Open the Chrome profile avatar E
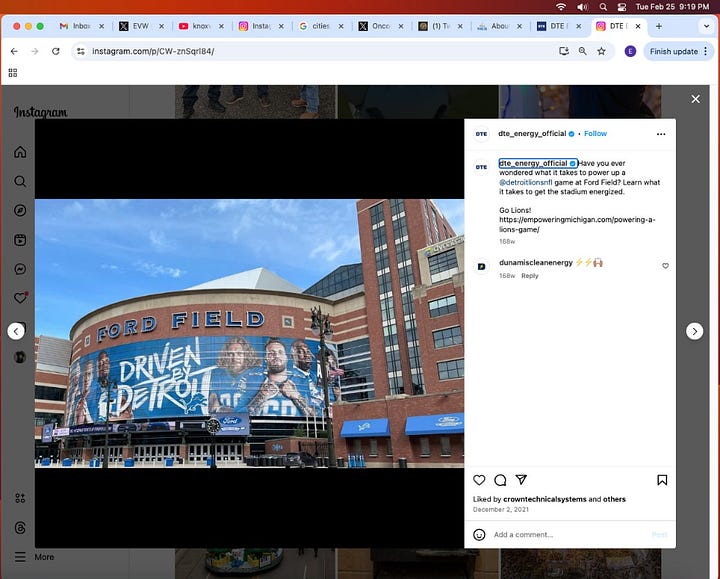The height and width of the screenshot is (579, 720). pos(630,51)
